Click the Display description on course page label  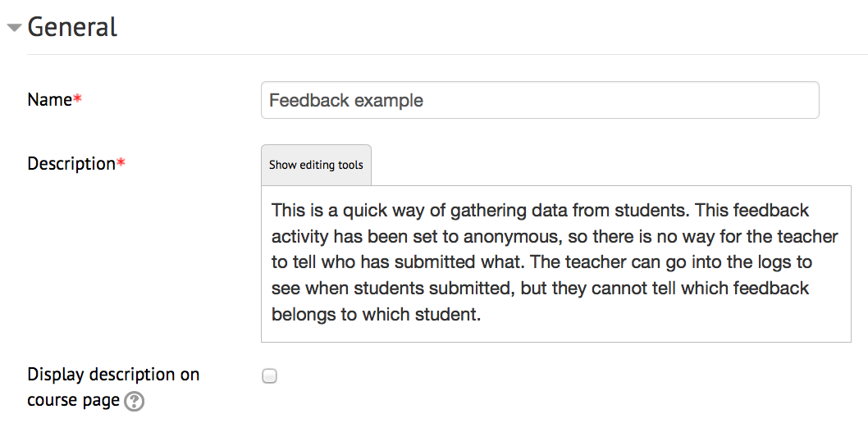(x=113, y=387)
